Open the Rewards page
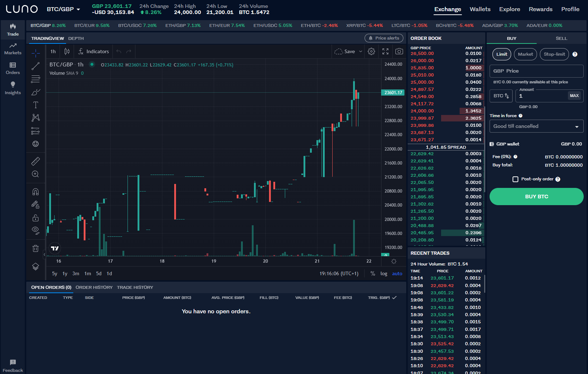 pyautogui.click(x=541, y=9)
